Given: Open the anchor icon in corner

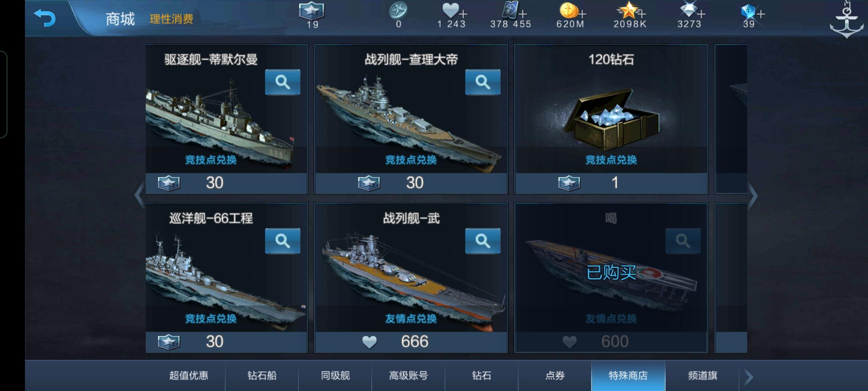Looking at the screenshot, I should 846,20.
